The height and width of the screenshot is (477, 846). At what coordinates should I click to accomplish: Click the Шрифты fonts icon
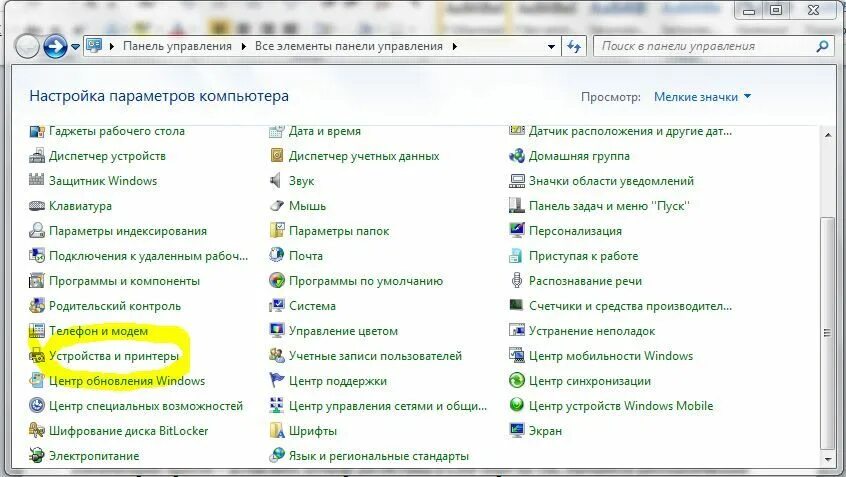click(276, 431)
